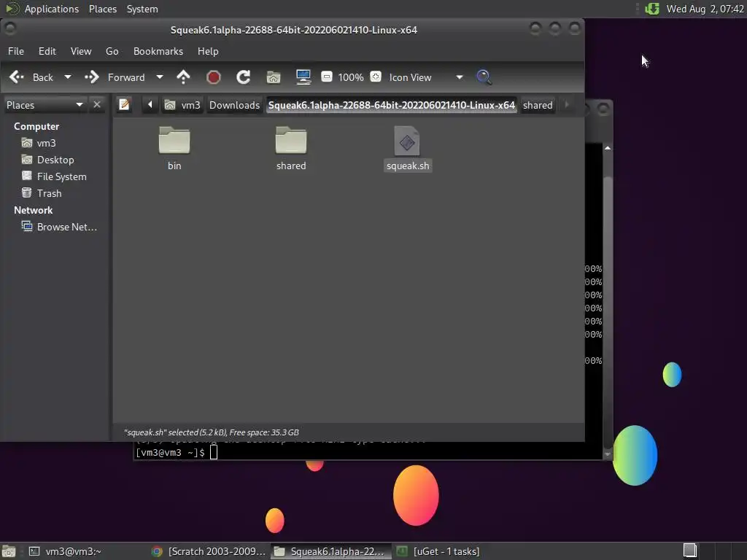The width and height of the screenshot is (747, 560).
Task: Select the Squeak6.1alpha path bar button
Action: 391,105
